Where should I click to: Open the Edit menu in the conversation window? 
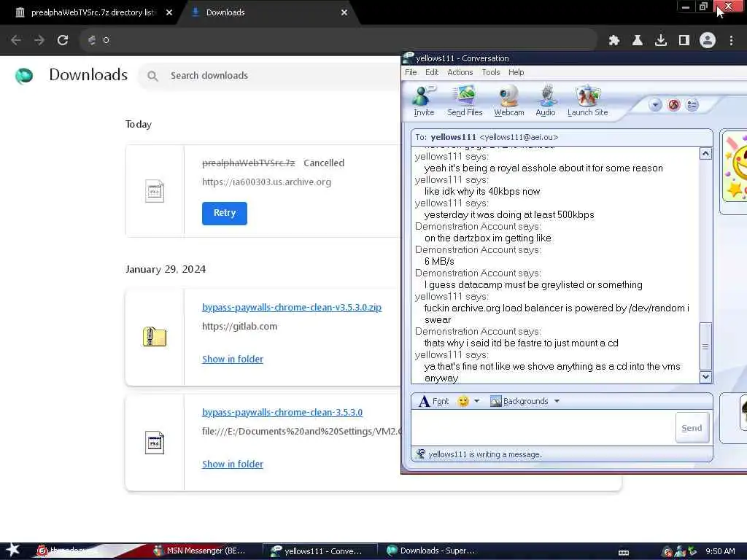432,72
